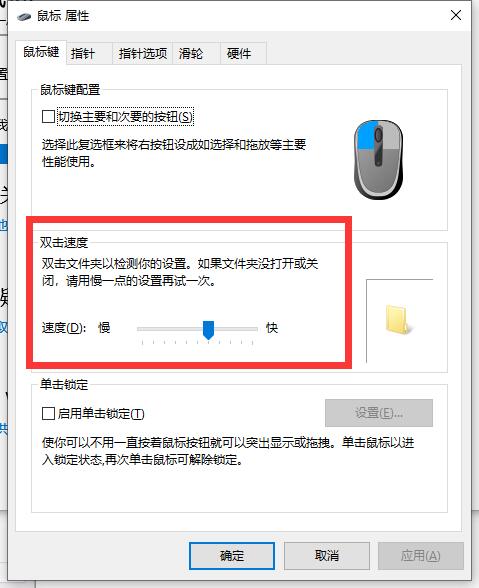Click the mouse icon in title bar
The image size is (479, 588).
tap(24, 16)
